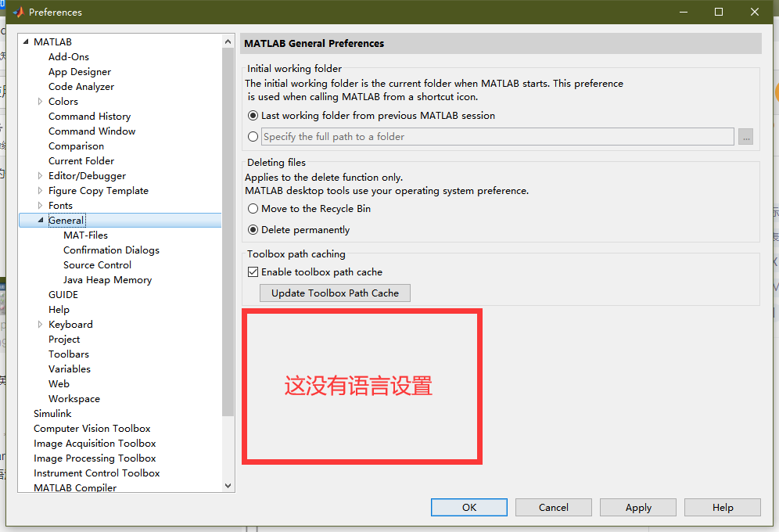Open Command Window preferences

[x=92, y=131]
